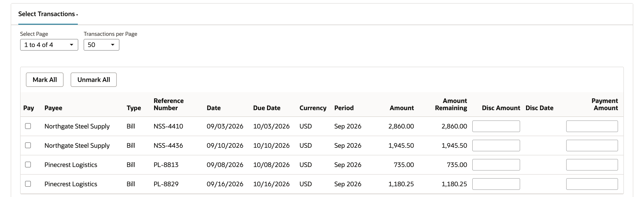Select reference number NSS-4410
Viewport: 644px width, 197px height.
pyautogui.click(x=168, y=126)
